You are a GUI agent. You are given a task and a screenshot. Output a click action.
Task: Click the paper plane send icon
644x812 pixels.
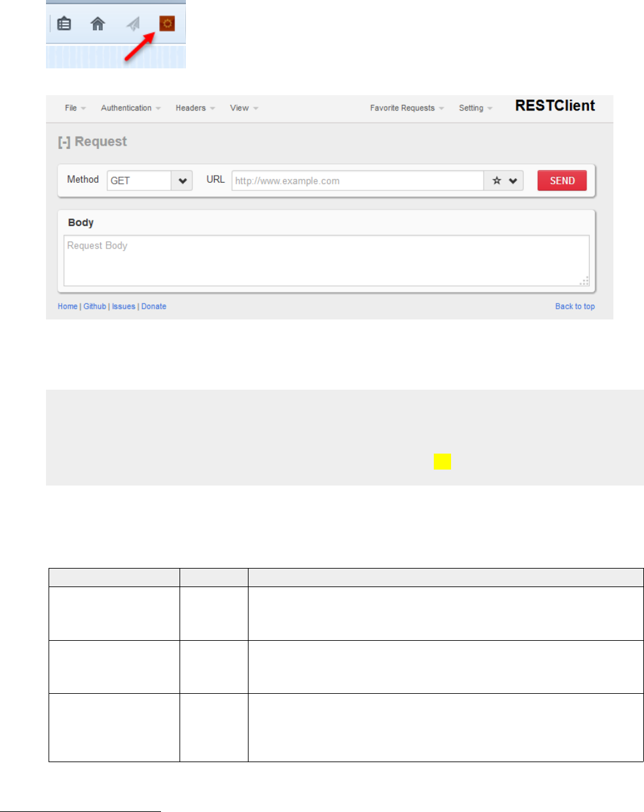pos(133,24)
